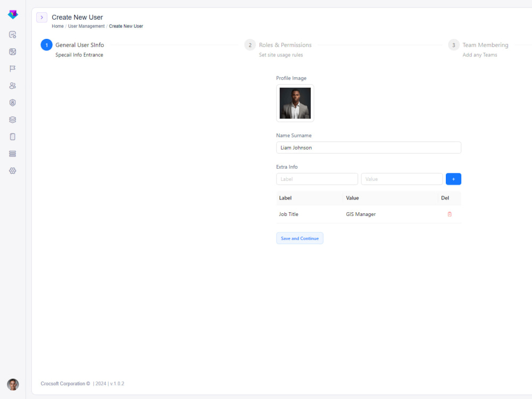Screen dimensions: 532x399
Task: Focus the Extra Info Value input
Action: pos(402,179)
